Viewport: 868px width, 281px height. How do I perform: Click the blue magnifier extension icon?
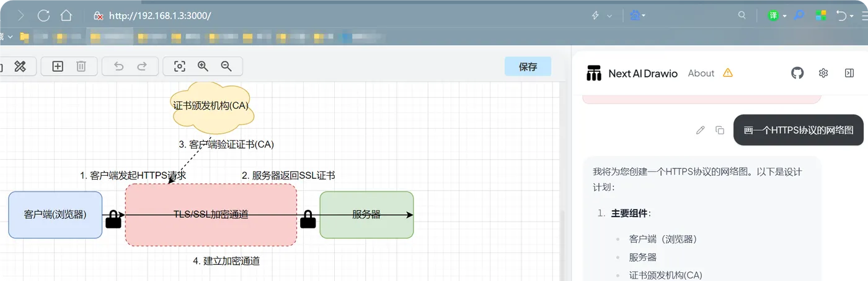coord(799,15)
